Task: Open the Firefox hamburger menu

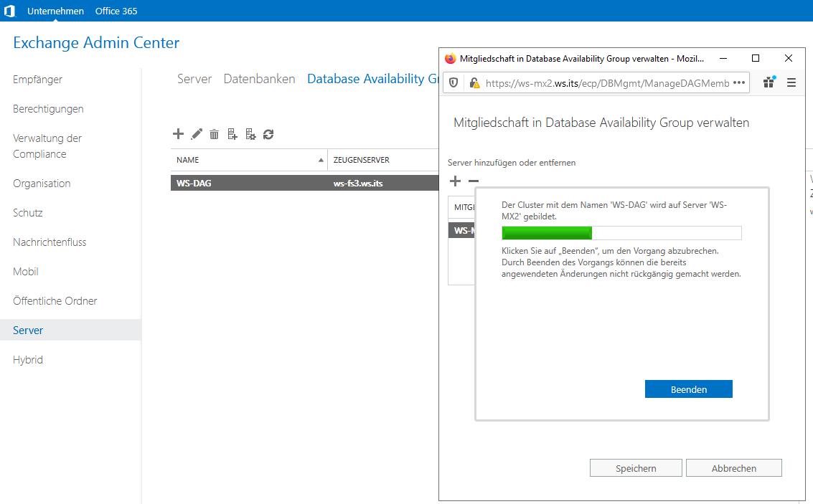Action: 791,82
